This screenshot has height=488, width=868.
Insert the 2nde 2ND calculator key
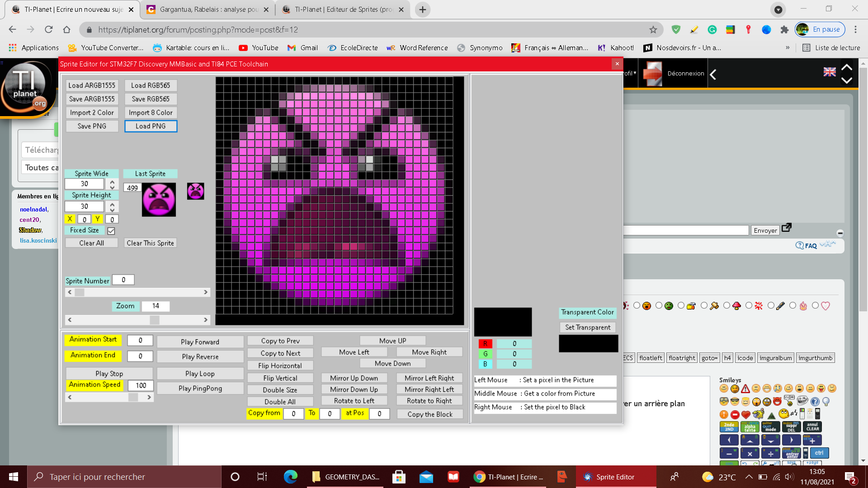coord(729,427)
